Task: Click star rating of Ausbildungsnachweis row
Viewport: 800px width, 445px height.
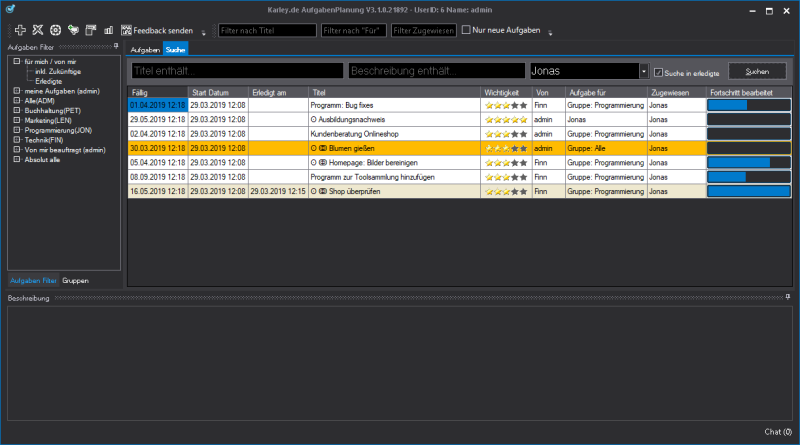Action: coord(506,119)
